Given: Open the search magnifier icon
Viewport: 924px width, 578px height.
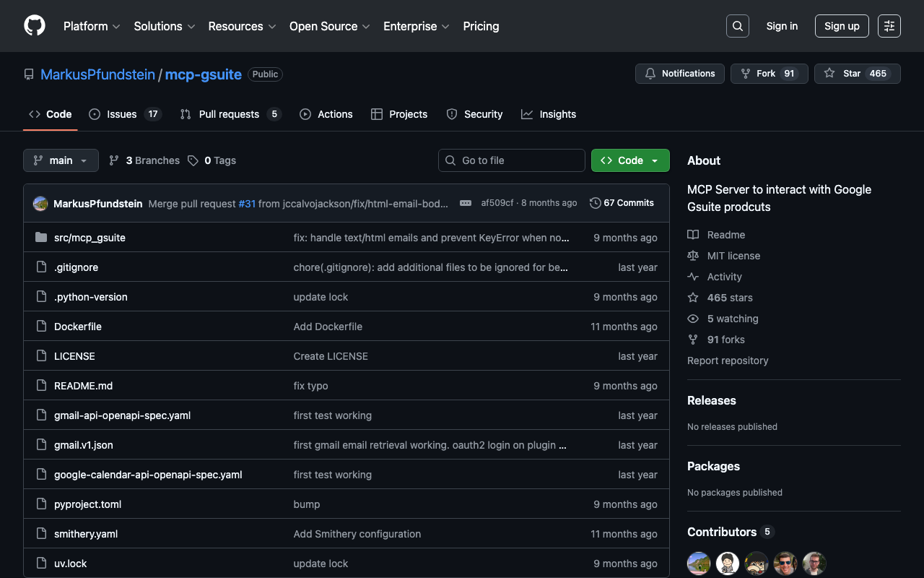Looking at the screenshot, I should 737,26.
